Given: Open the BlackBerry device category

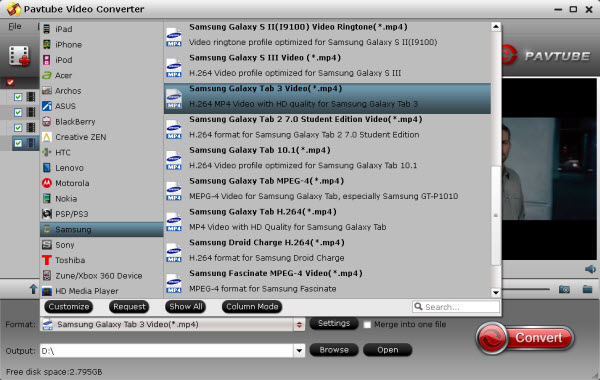Looking at the screenshot, I should coord(101,122).
